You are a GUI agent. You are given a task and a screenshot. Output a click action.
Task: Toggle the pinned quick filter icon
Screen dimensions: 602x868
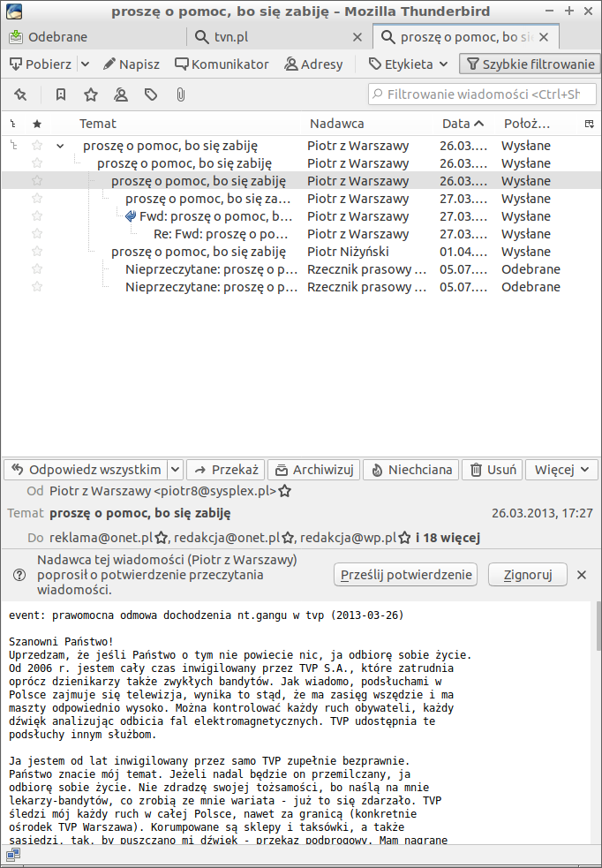(x=20, y=94)
